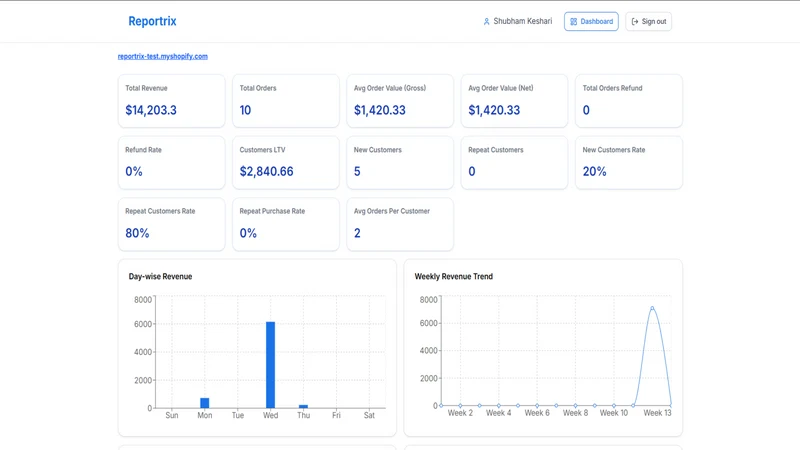Click the Customers LTV value $2,840.66
Viewport: 800px width, 450px height.
(266, 171)
